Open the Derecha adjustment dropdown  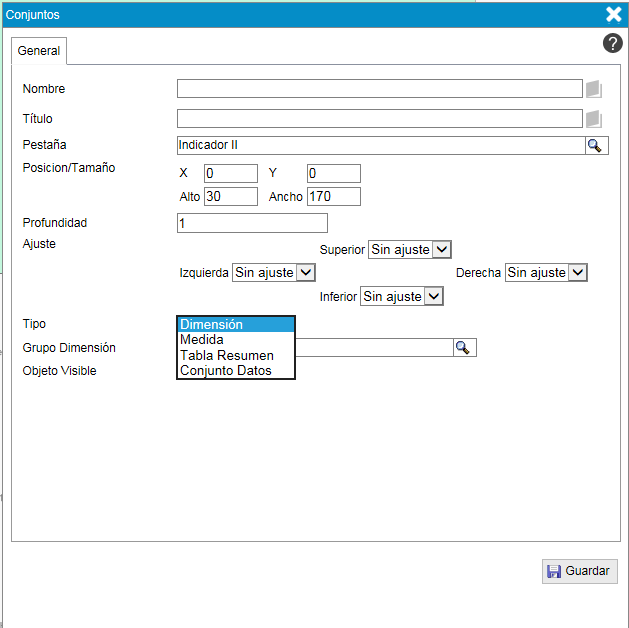pos(546,272)
